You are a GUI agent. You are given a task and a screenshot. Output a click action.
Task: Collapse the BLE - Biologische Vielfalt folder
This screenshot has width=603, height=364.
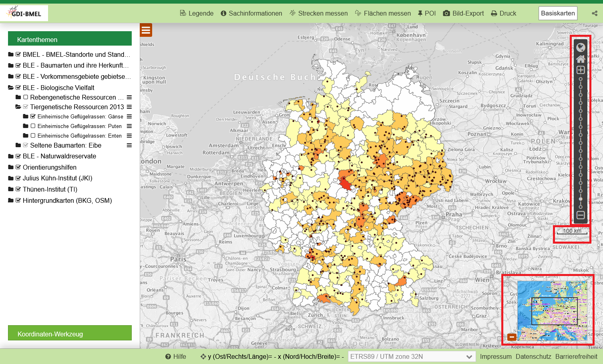click(x=11, y=88)
